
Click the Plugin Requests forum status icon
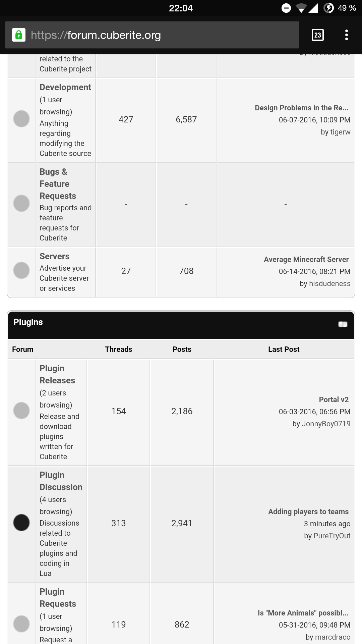pyautogui.click(x=21, y=624)
